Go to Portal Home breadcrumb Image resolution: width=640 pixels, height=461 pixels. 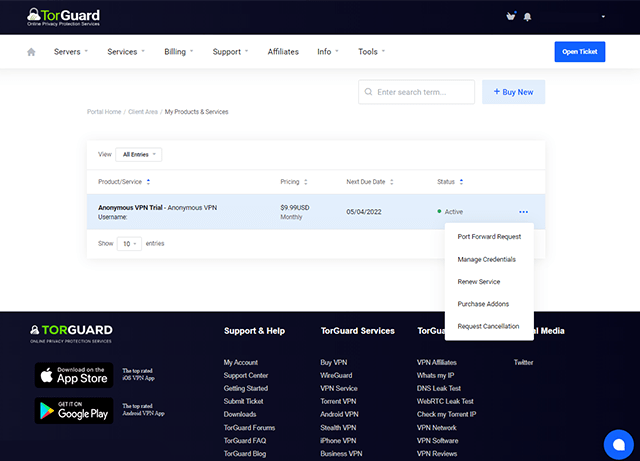[x=104, y=112]
